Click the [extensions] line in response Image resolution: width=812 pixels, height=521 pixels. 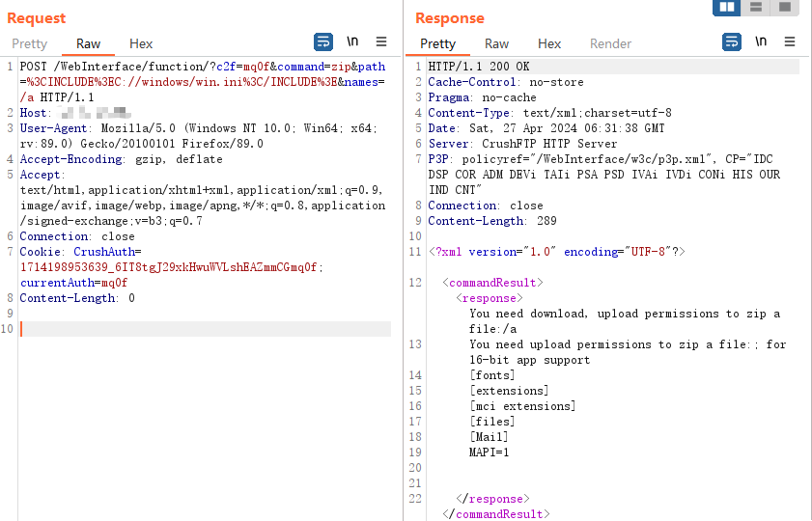tap(509, 391)
